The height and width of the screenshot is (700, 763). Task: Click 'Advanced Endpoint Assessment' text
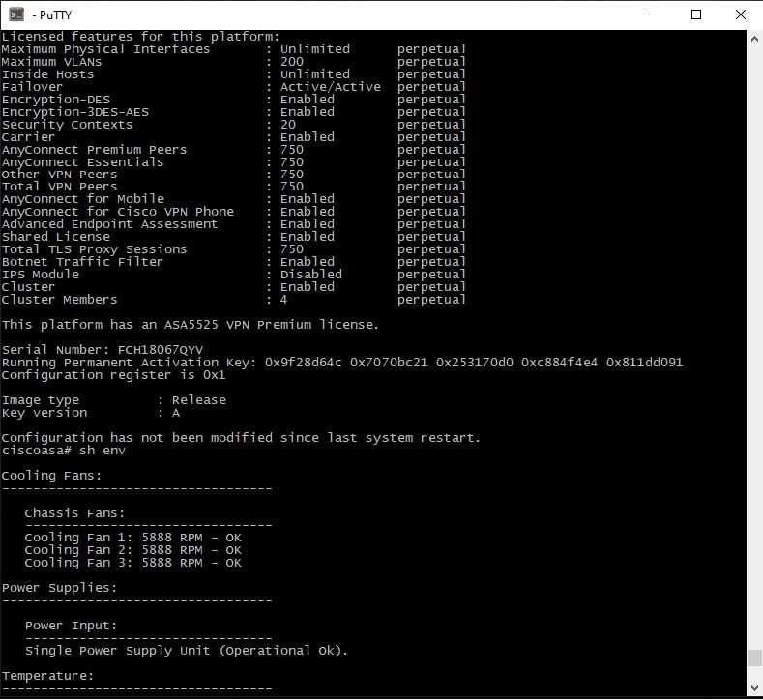tap(109, 224)
